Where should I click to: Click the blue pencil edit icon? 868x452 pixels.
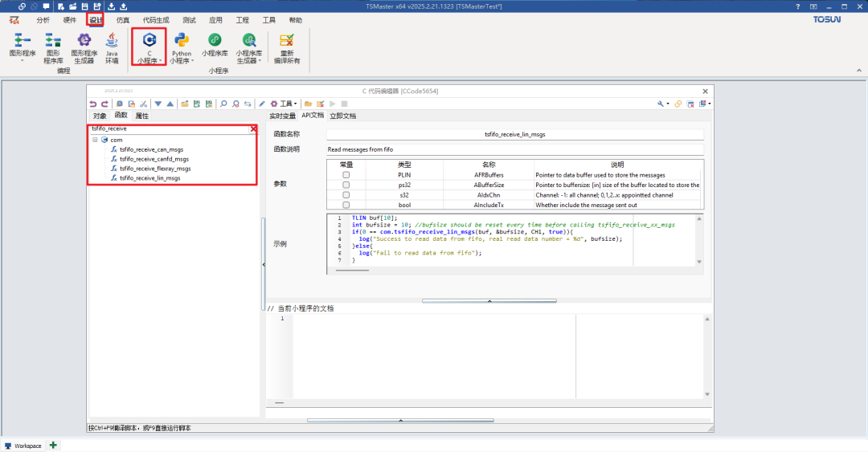(262, 104)
